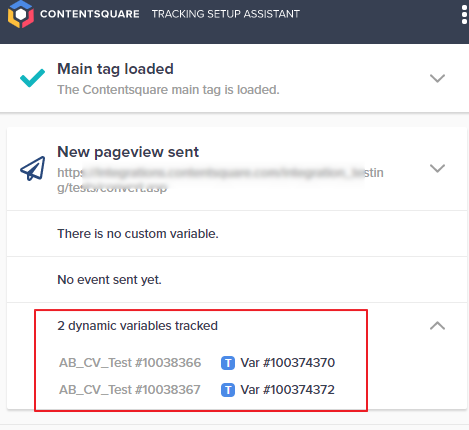Click the paper plane pageview icon
Image resolution: width=469 pixels, height=430 pixels.
click(x=33, y=168)
